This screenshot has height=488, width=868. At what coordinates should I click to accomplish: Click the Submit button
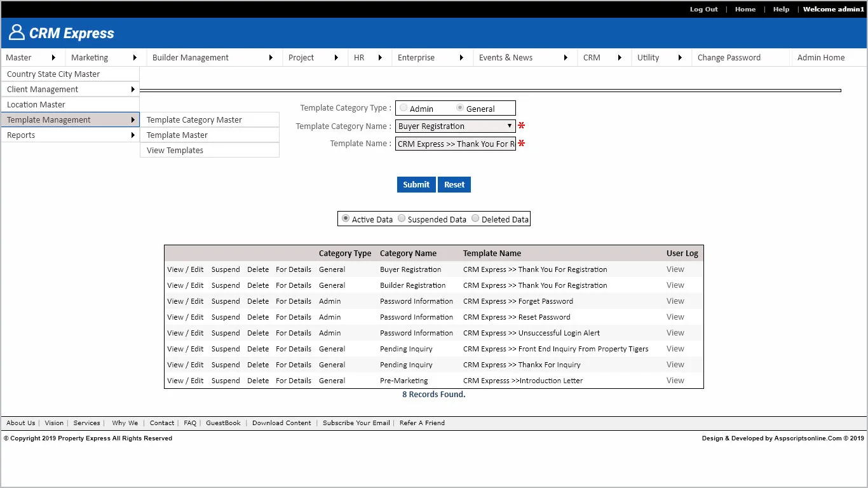[x=416, y=184]
